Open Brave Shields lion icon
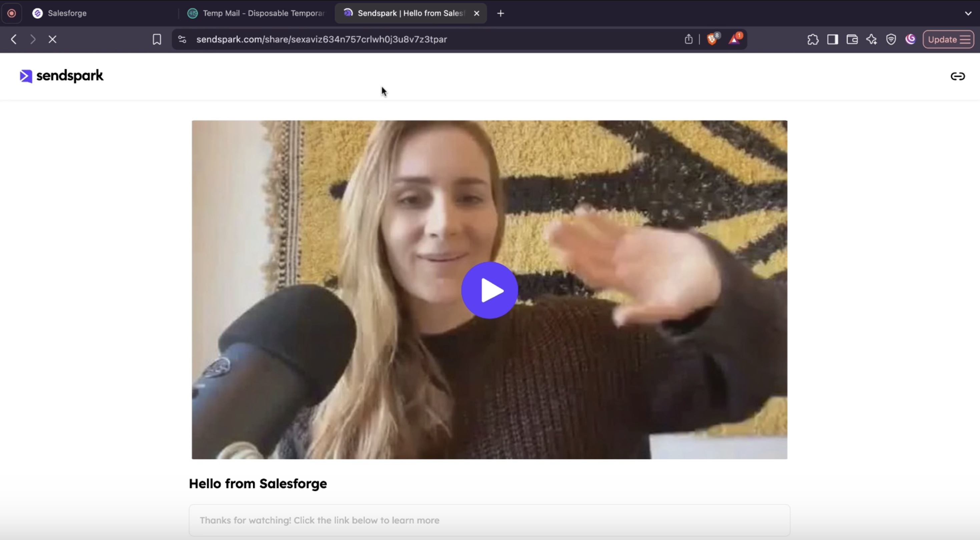The image size is (980, 540). click(712, 39)
